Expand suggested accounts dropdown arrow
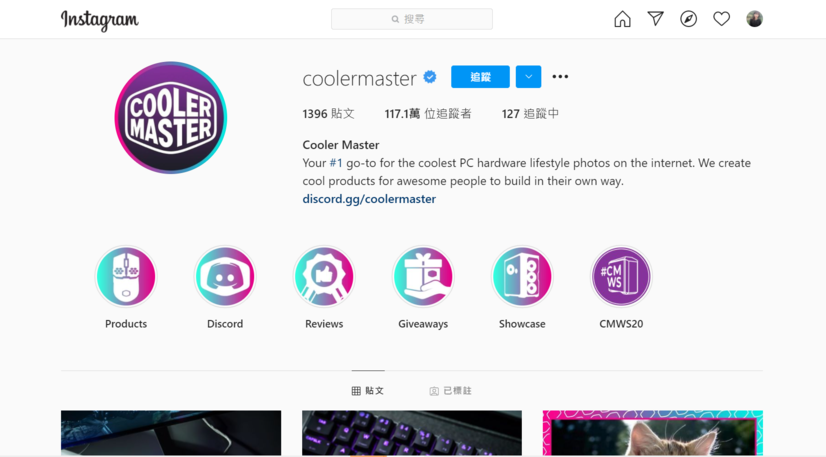 528,77
